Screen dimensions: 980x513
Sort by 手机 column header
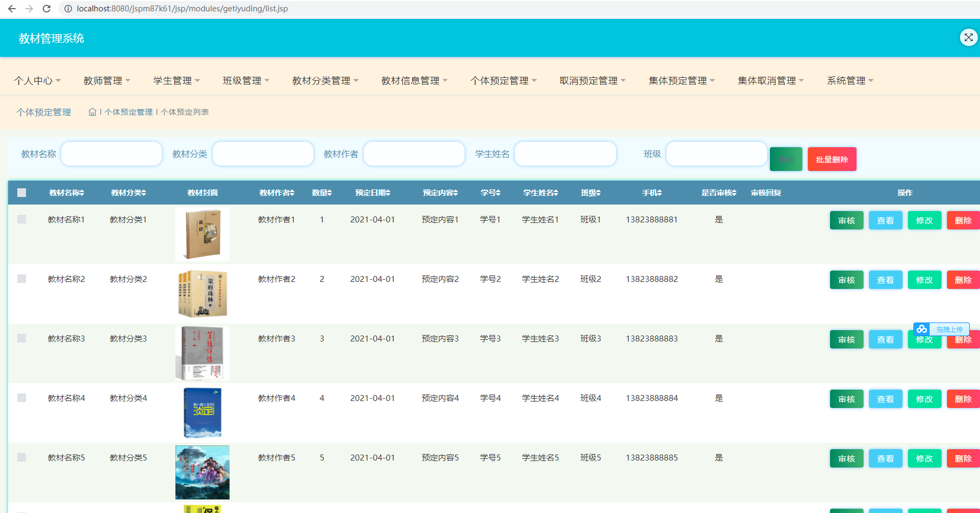point(652,193)
